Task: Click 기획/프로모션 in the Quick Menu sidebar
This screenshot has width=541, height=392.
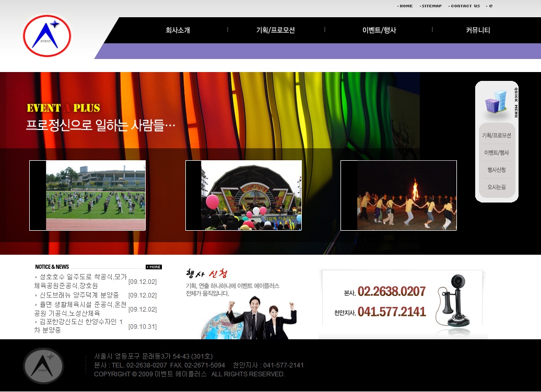Action: 497,135
